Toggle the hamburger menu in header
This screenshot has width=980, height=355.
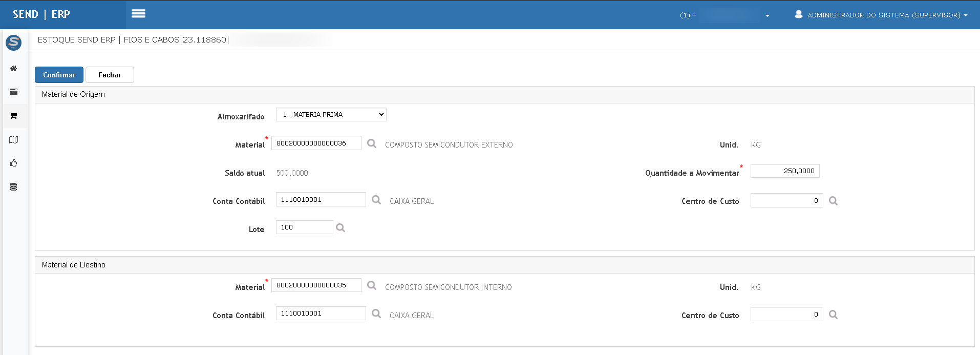[x=138, y=14]
